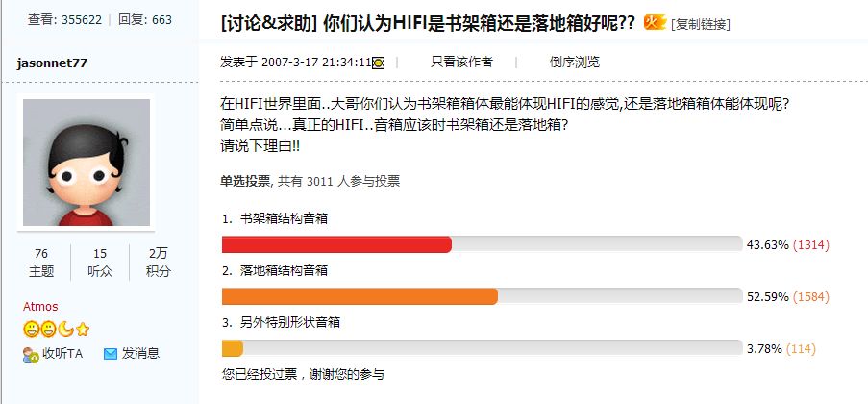The width and height of the screenshot is (868, 404).
Task: Click the 收听TA follow user icon
Action: (x=31, y=354)
